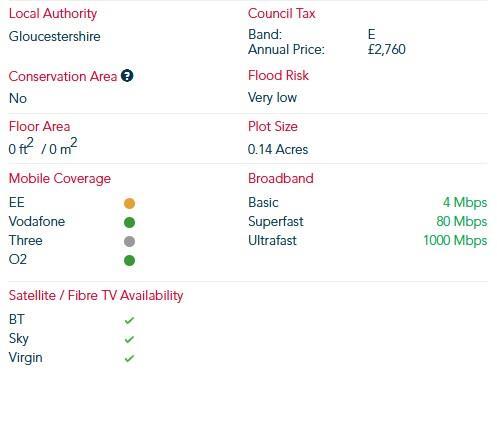The height and width of the screenshot is (423, 497).
Task: Click the grey Three coverage dot
Action: [129, 241]
